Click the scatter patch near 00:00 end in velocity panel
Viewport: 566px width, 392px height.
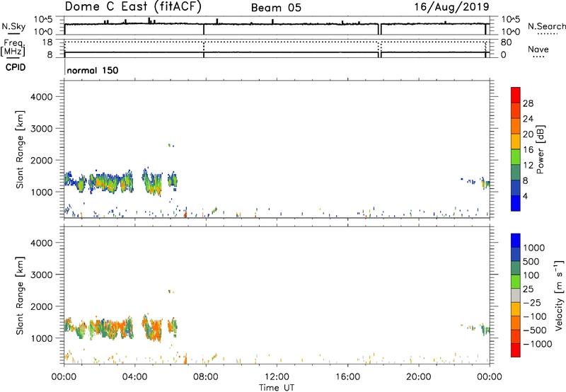485,330
